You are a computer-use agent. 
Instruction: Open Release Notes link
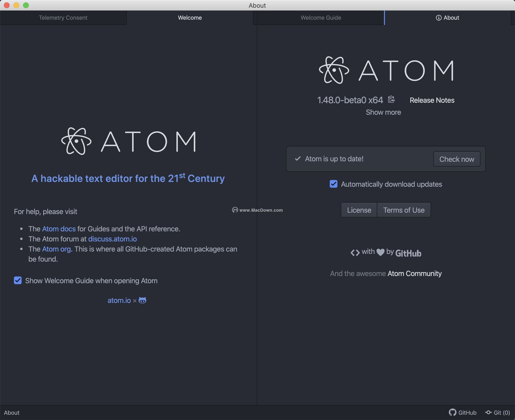tap(432, 100)
